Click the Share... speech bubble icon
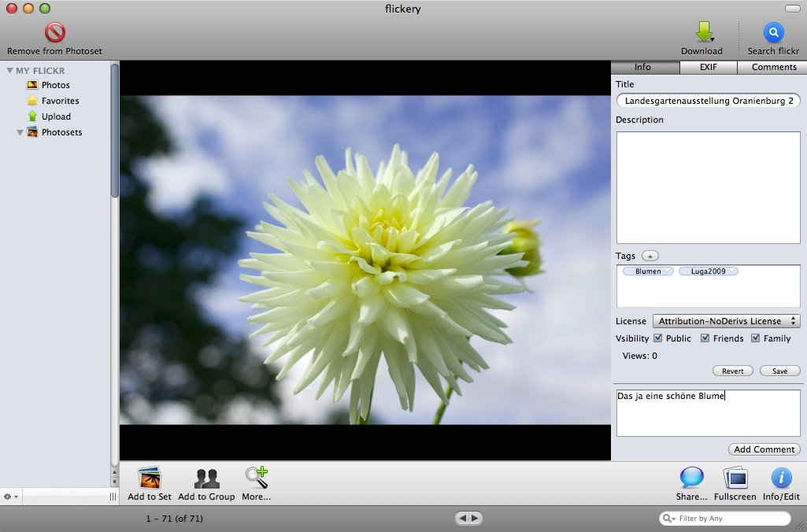The width and height of the screenshot is (807, 532). pos(691,478)
